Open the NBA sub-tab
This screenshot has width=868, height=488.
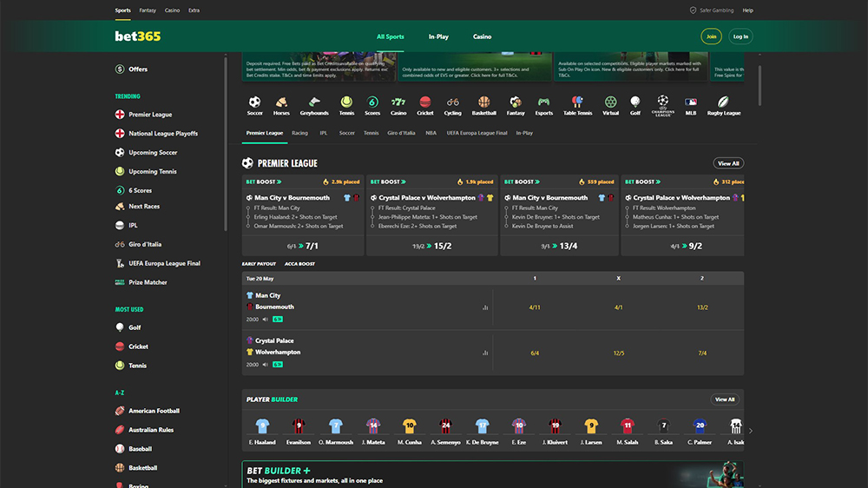pos(431,133)
